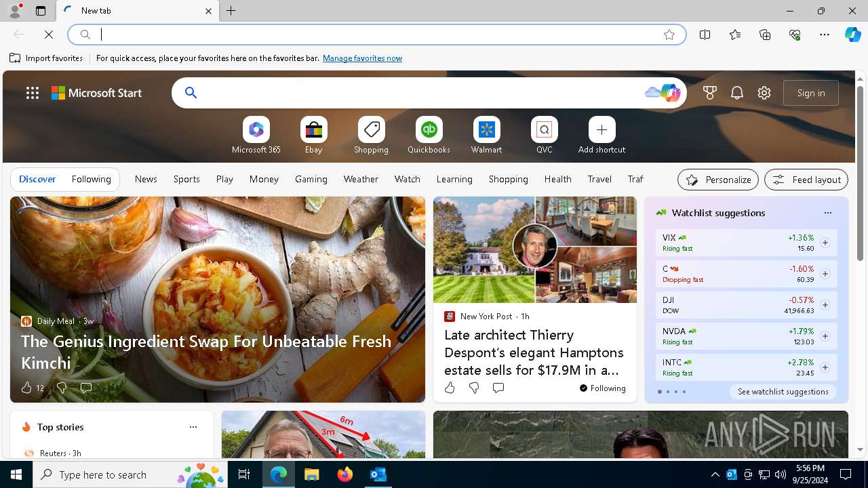Switch to the Following tab
This screenshot has width=868, height=488.
pos(92,180)
